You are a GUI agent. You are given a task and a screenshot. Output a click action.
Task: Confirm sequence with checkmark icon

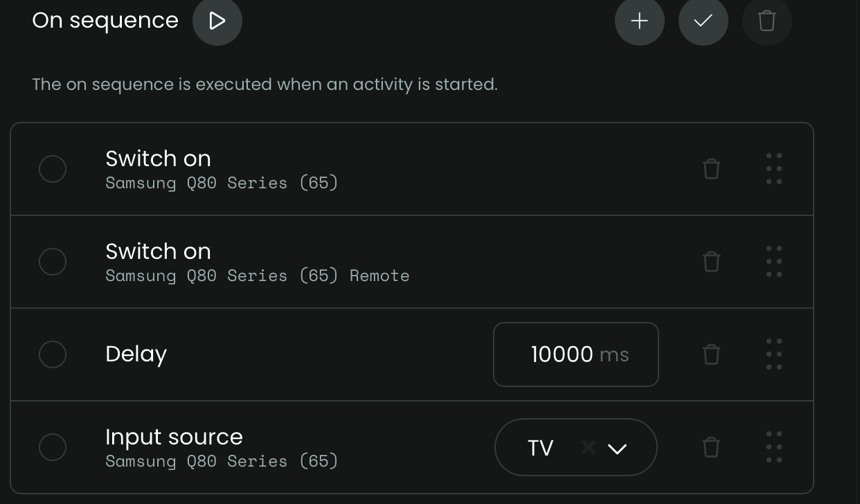(x=703, y=21)
